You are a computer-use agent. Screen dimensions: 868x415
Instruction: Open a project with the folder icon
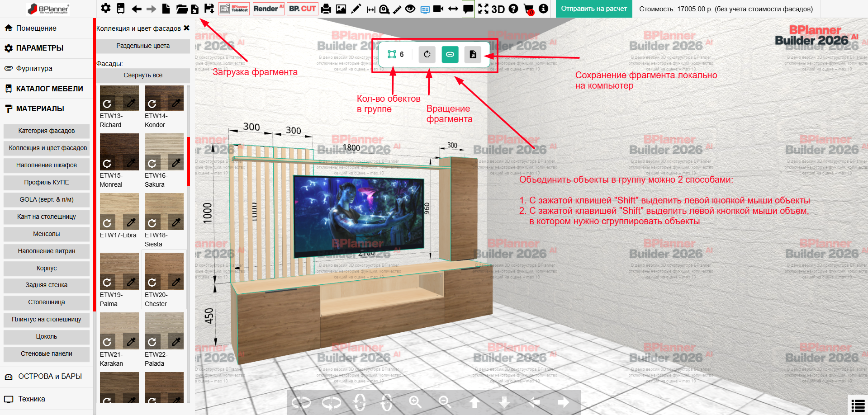pyautogui.click(x=181, y=9)
